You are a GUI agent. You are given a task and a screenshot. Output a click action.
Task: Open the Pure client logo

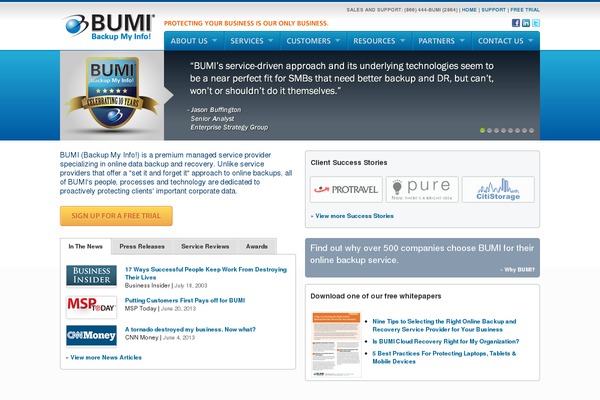422,189
